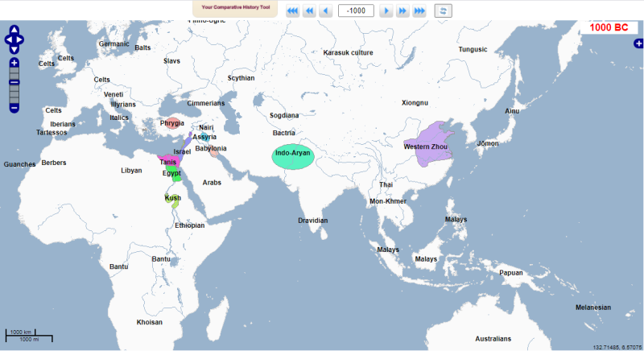Screen dimensions: 644x351
Task: Skip forward with the double-arrow button
Action: tap(402, 10)
